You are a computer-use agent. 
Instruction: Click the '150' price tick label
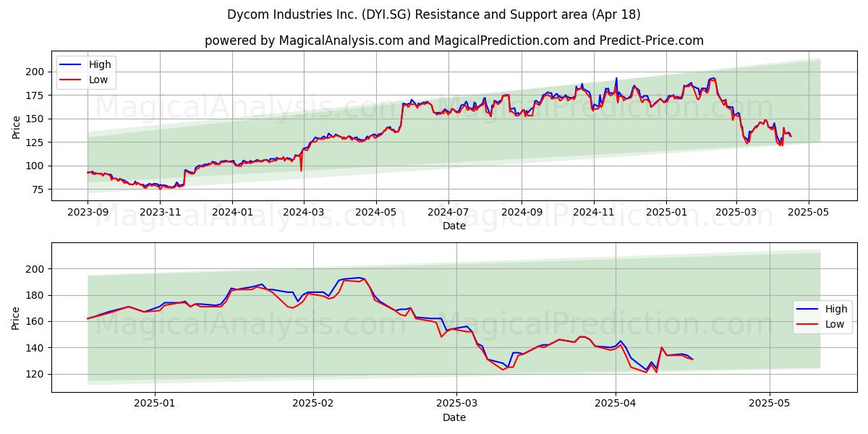pyautogui.click(x=35, y=119)
